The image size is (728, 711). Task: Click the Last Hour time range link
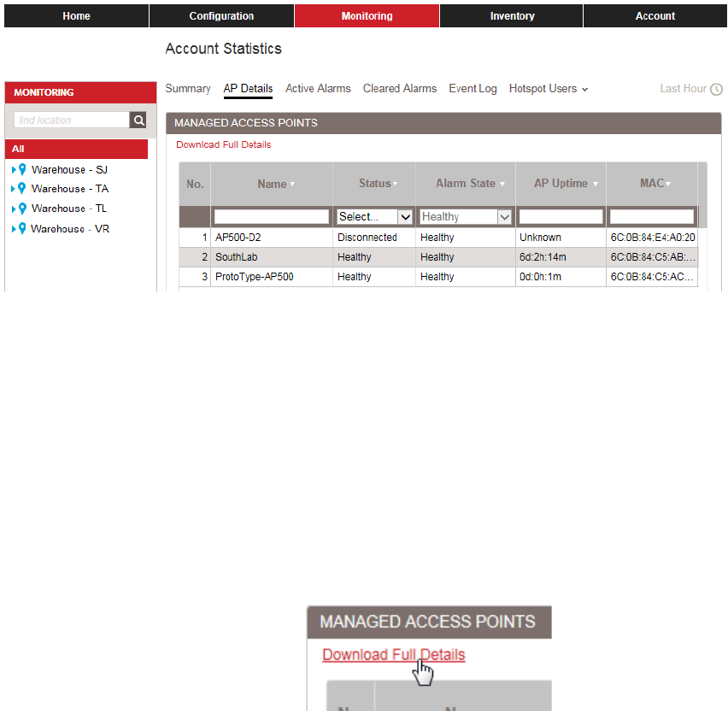[x=683, y=89]
